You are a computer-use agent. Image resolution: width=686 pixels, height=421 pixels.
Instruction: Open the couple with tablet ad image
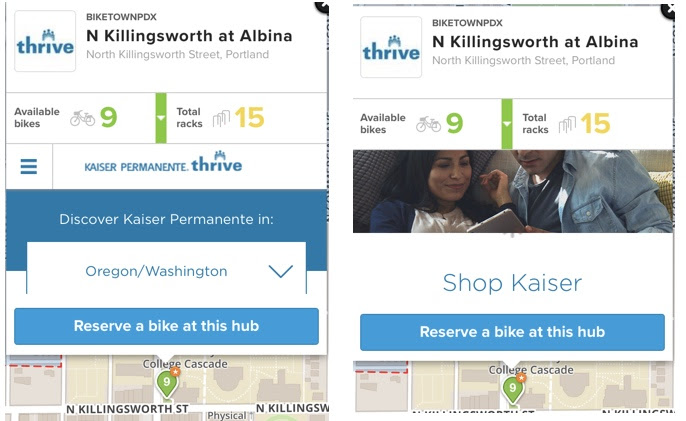click(513, 191)
